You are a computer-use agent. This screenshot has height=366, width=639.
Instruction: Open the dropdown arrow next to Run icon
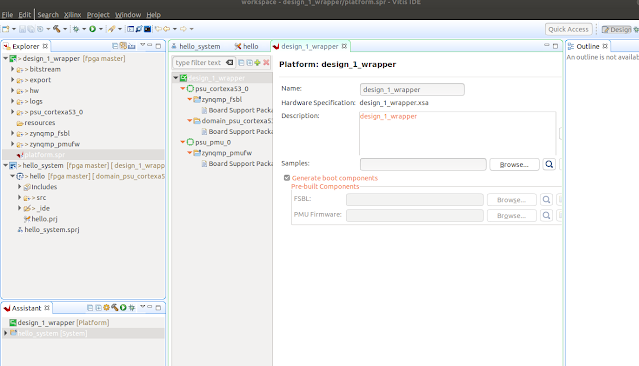pos(101,29)
